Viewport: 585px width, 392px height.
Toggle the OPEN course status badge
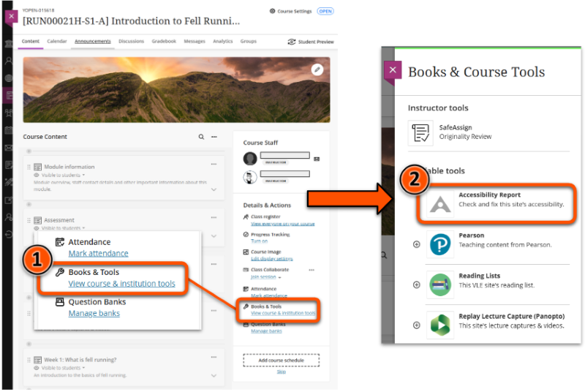coord(325,12)
